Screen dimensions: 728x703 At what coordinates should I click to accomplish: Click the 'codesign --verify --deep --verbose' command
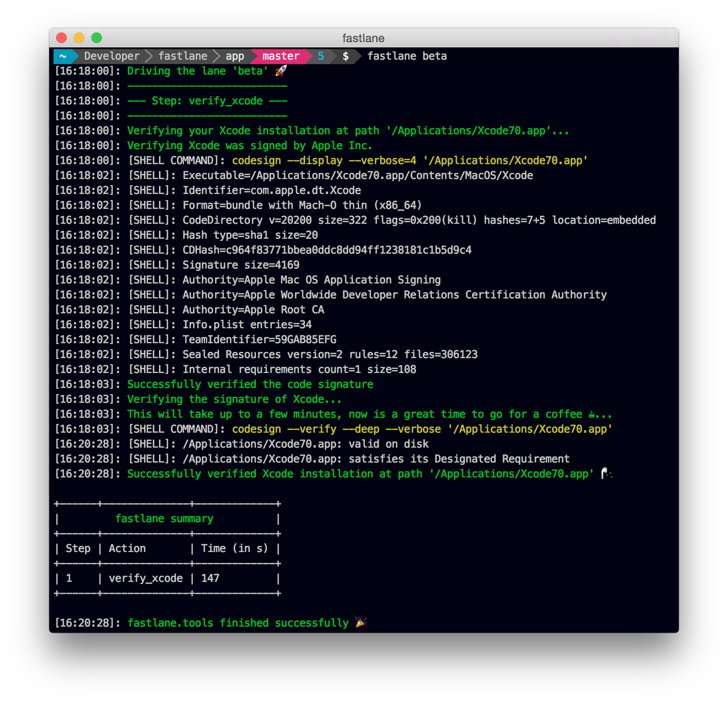click(422, 429)
